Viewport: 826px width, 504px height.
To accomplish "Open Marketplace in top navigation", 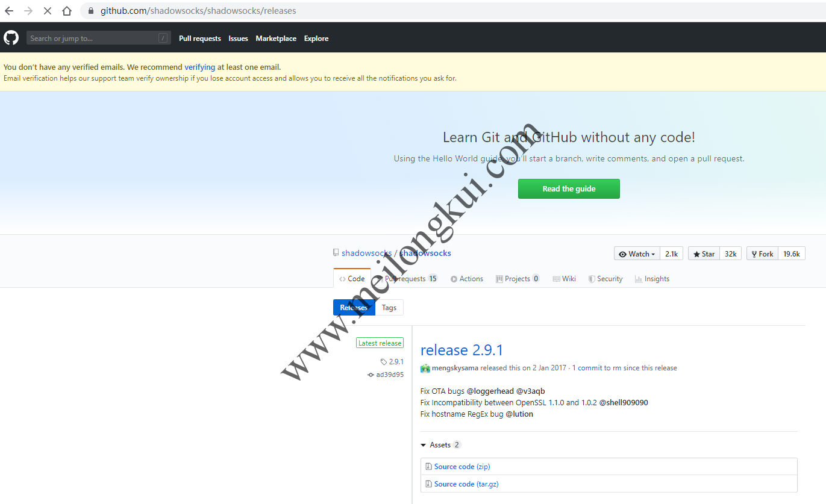I will tap(276, 39).
